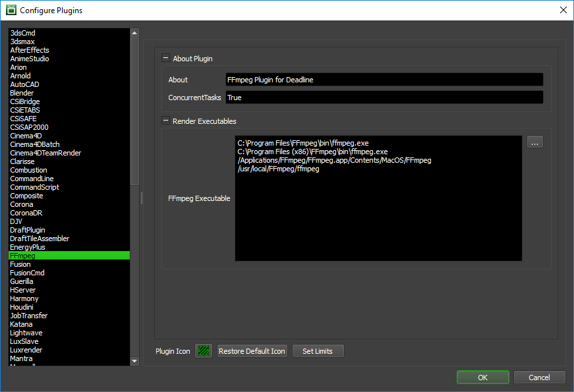Collapse the About Plugin section

165,59
